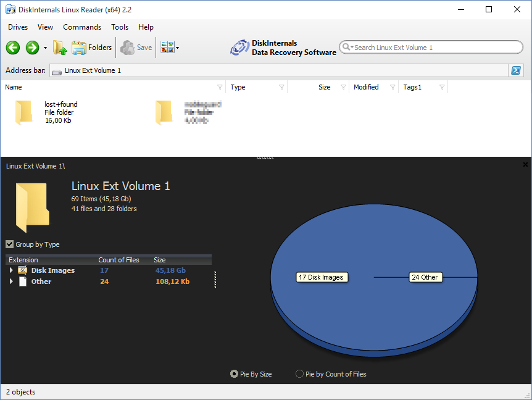Click the DiskInternals logo icon
The width and height of the screenshot is (532, 400).
coord(239,48)
